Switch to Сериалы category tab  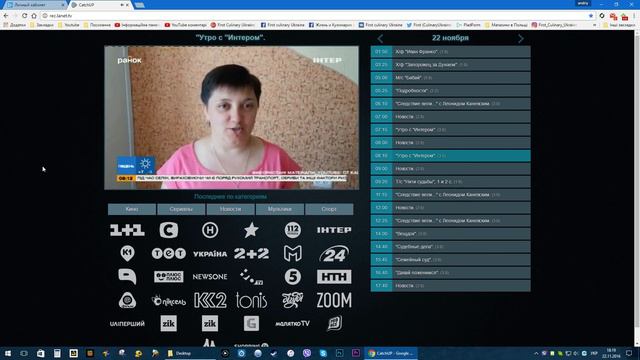click(181, 209)
